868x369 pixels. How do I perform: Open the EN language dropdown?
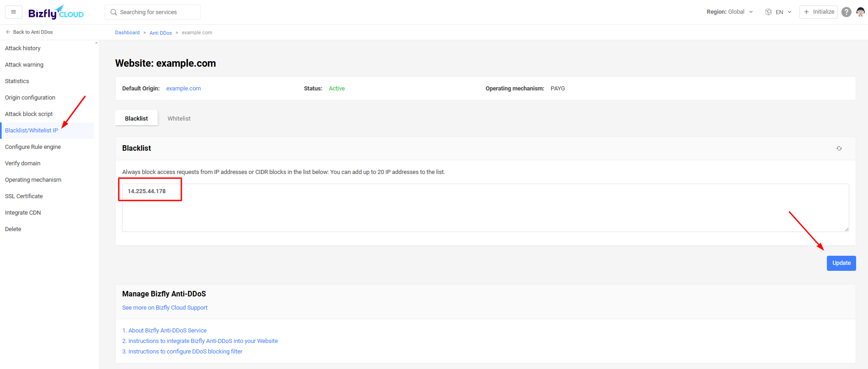point(783,12)
